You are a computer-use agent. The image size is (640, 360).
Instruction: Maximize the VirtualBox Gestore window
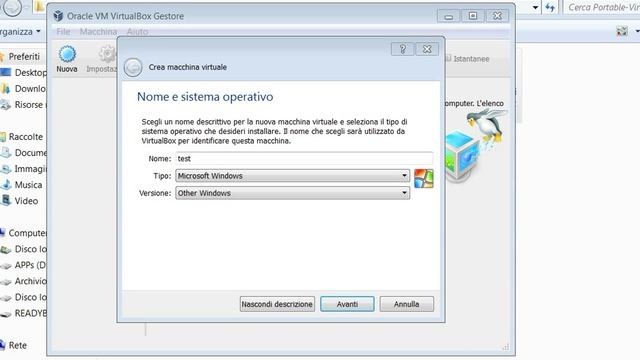tap(473, 16)
